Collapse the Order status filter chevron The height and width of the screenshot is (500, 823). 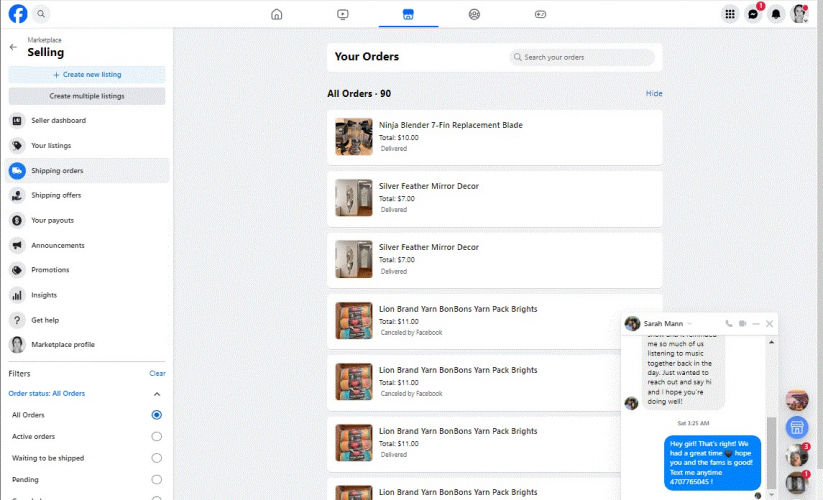pyautogui.click(x=156, y=393)
